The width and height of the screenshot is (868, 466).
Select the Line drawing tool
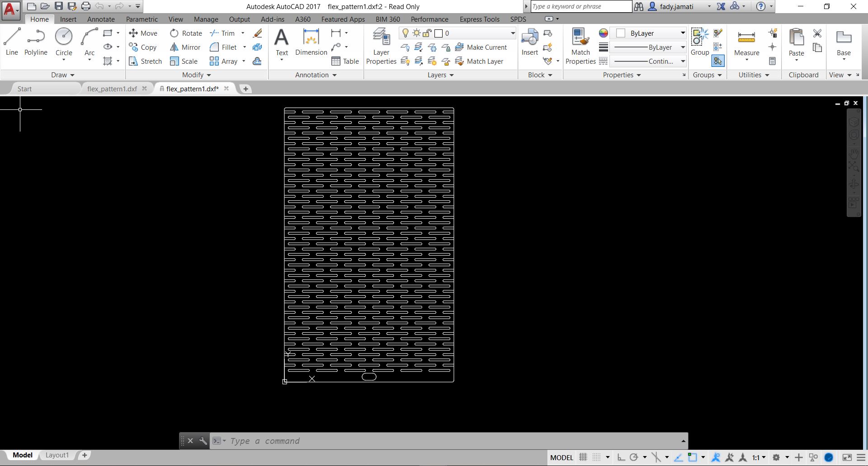[x=12, y=42]
